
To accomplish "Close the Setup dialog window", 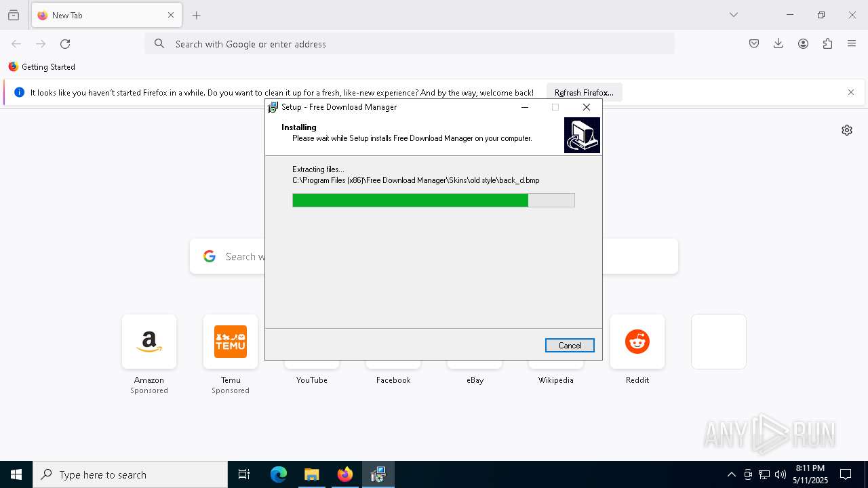I will (x=587, y=107).
